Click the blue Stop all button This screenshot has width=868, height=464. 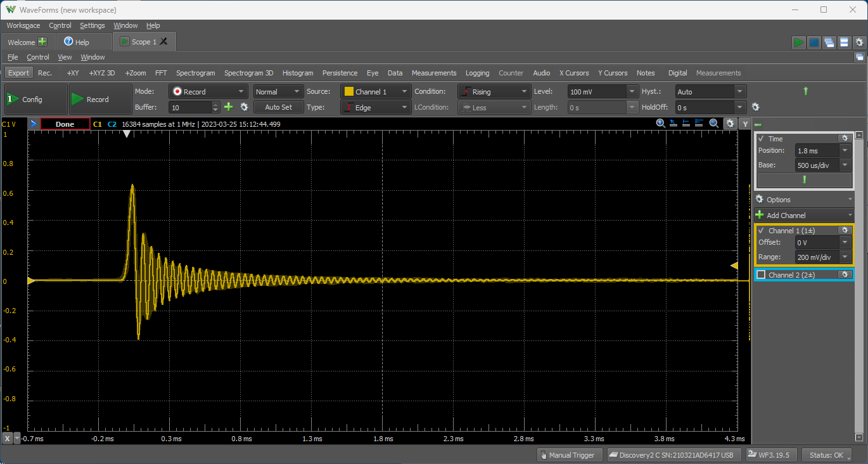tap(814, 42)
